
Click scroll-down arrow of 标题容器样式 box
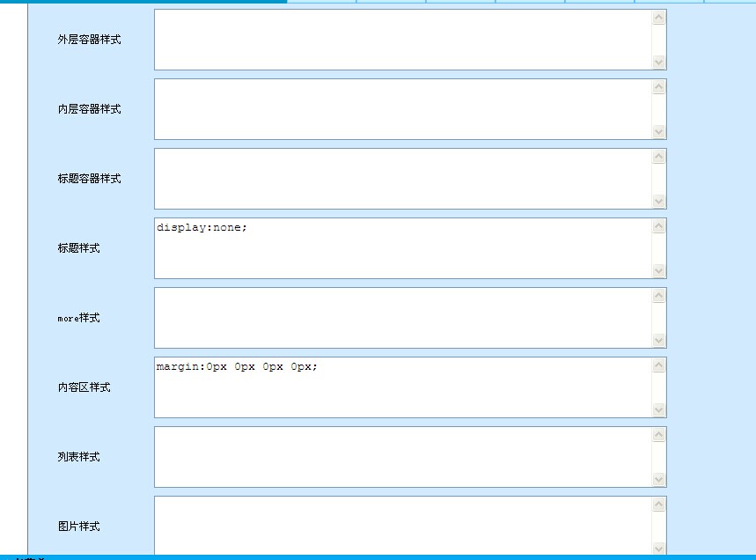659,201
